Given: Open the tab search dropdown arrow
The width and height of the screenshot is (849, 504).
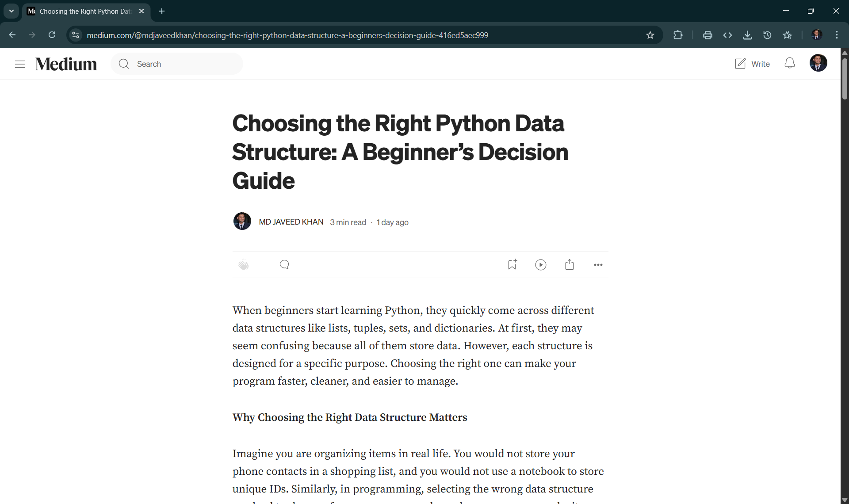Looking at the screenshot, I should click(11, 11).
